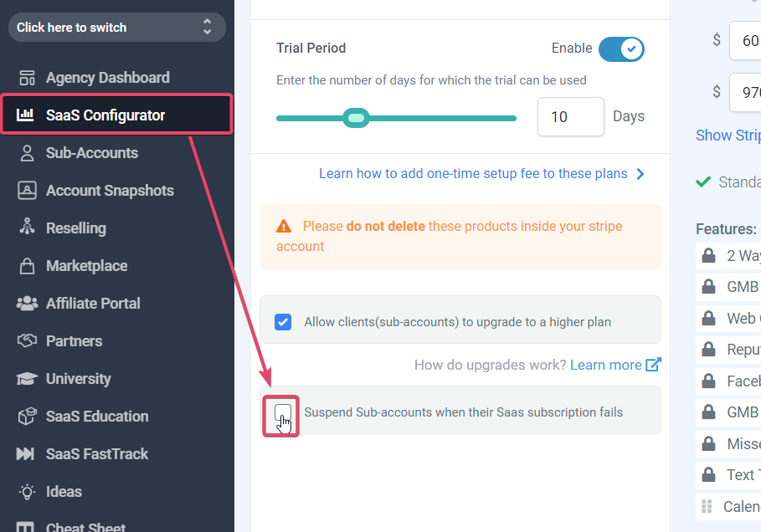Click the Account Snapshots icon
The image size is (761, 532).
[27, 190]
